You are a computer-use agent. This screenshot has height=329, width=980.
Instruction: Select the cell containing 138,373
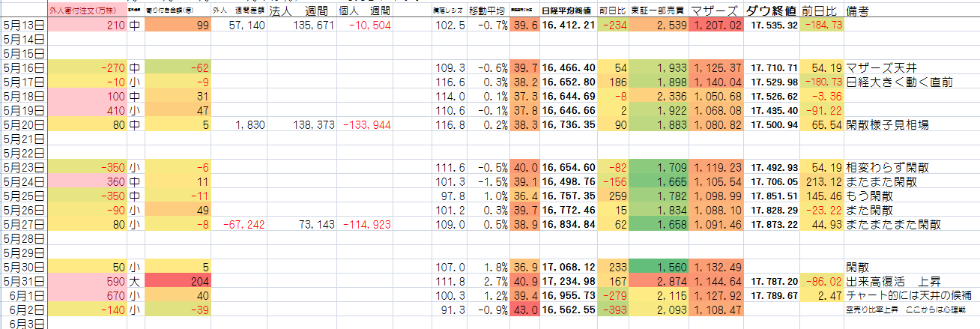[x=309, y=124]
